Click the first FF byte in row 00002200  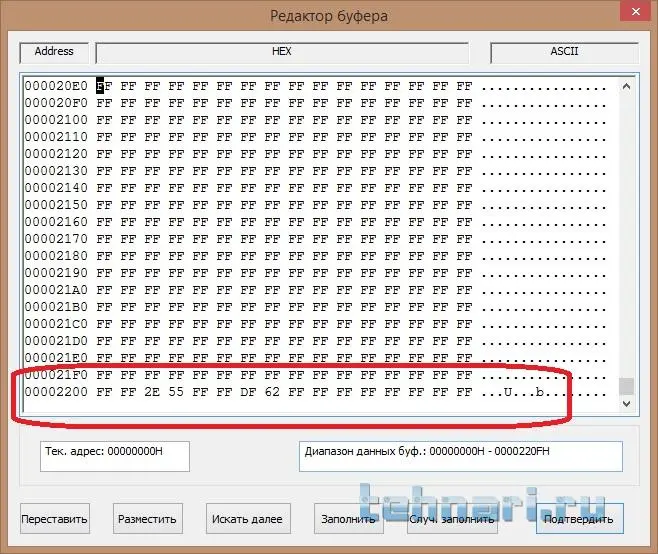(x=104, y=392)
